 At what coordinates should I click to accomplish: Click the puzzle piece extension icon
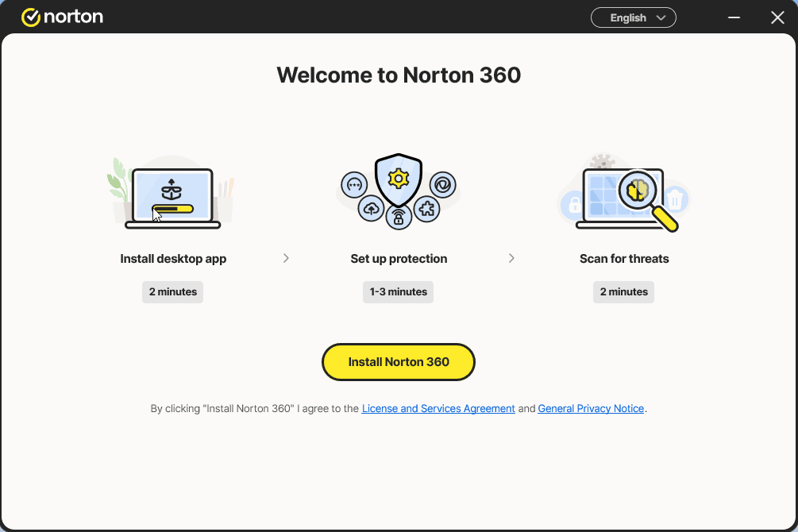[x=426, y=209]
